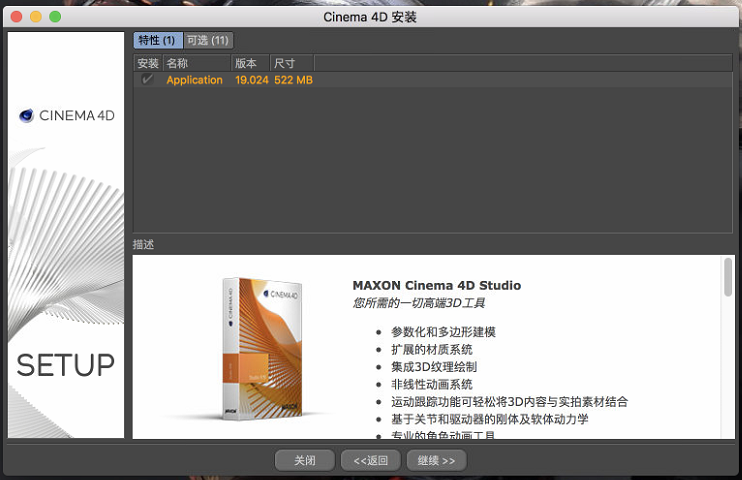742x480 pixels.
Task: Minimize the installer with the yellow button
Action: click(x=36, y=17)
